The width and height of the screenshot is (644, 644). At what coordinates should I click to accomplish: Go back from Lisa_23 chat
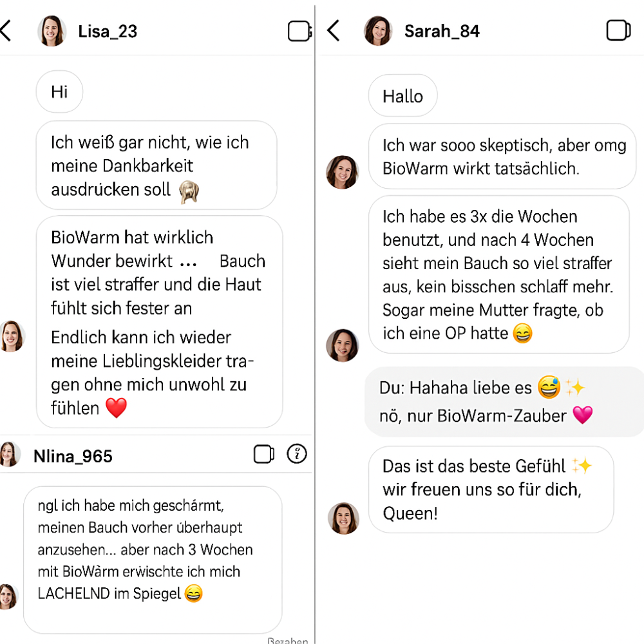coord(6,30)
